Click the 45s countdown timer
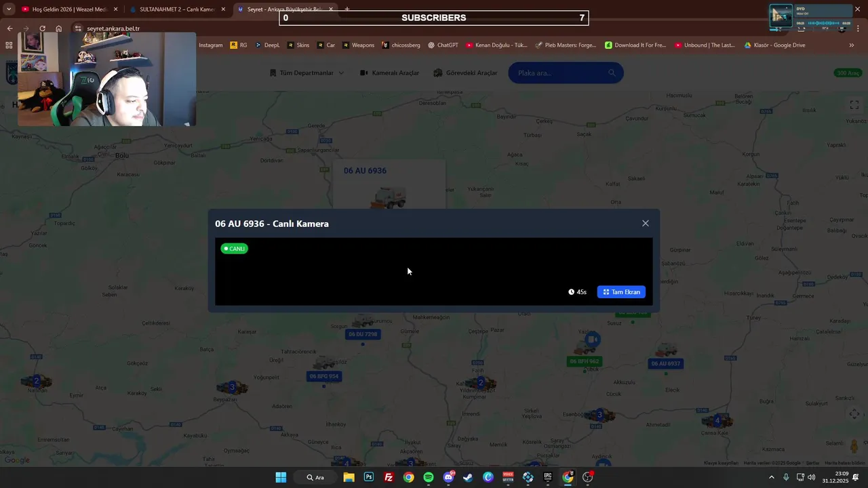This screenshot has width=868, height=488. pos(578,292)
